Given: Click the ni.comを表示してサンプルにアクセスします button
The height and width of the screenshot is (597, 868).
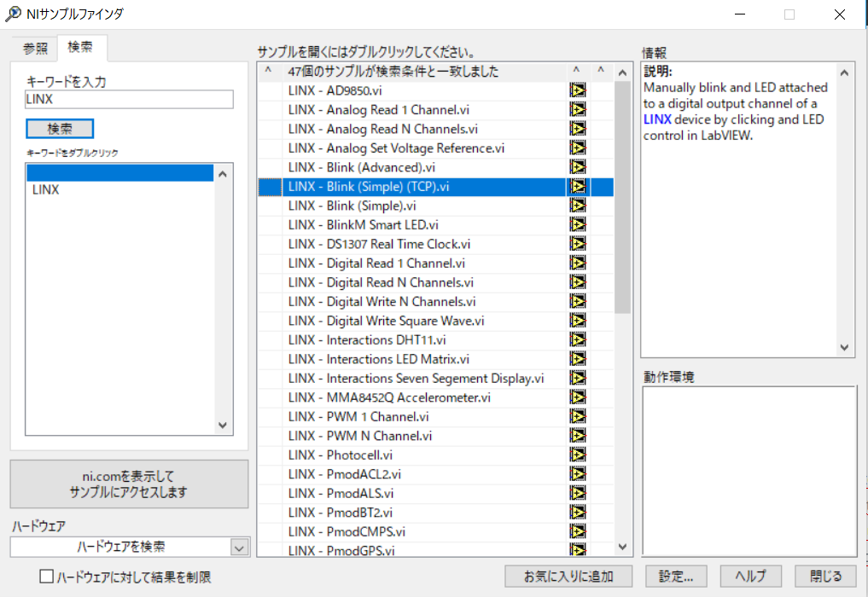Looking at the screenshot, I should click(x=129, y=484).
